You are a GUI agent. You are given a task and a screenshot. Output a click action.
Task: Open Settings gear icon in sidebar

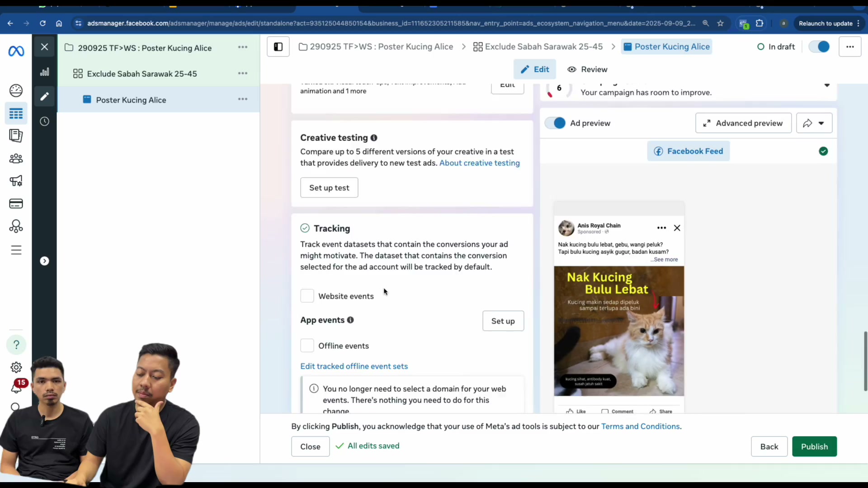point(16,367)
